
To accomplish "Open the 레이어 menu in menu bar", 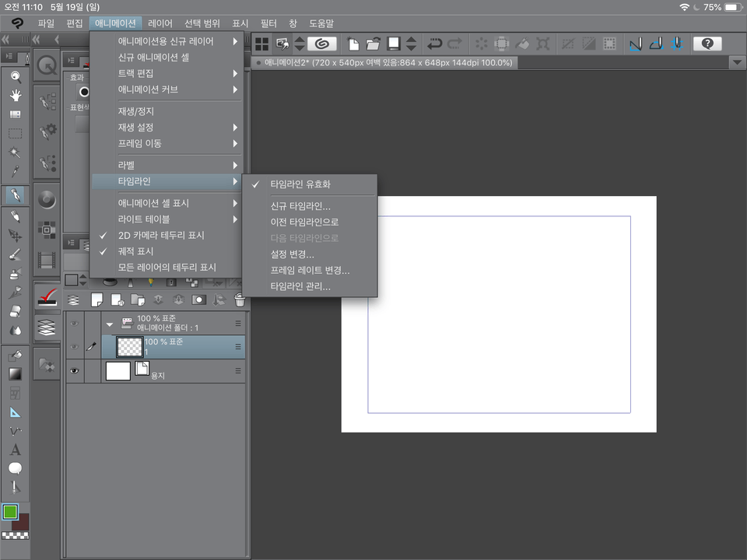I will coord(160,23).
